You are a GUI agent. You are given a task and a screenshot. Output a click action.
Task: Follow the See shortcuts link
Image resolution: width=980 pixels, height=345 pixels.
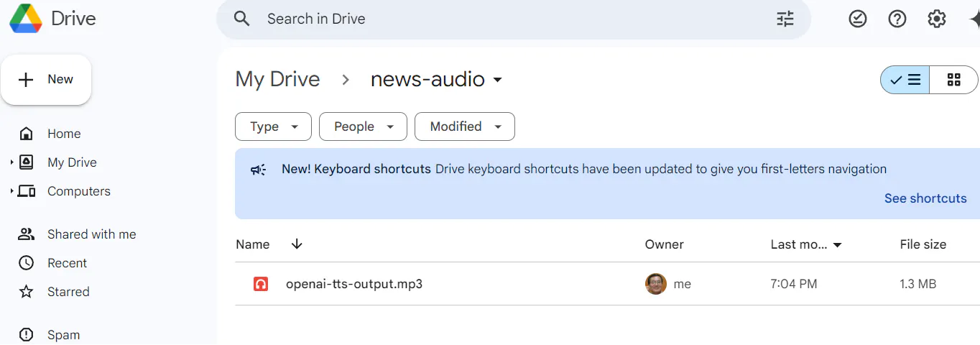point(925,198)
